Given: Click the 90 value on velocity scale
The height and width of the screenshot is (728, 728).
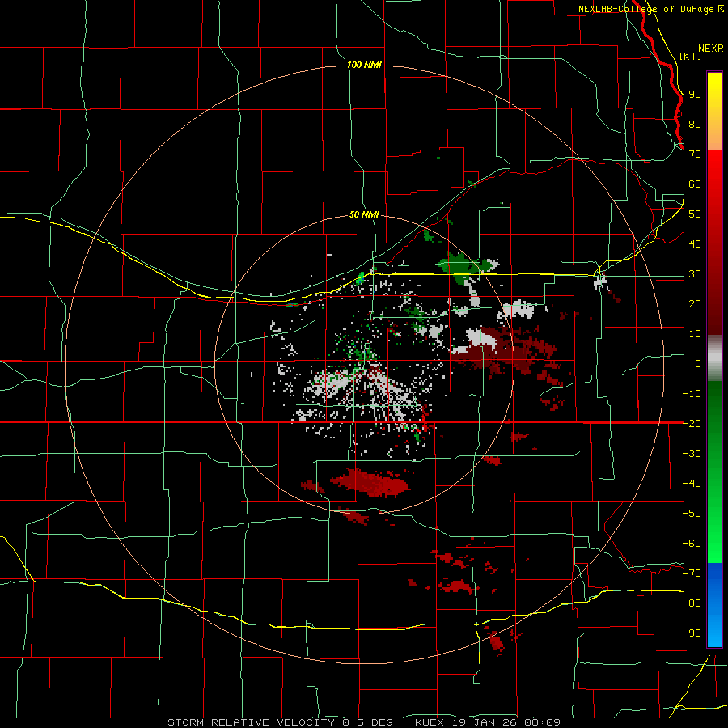Looking at the screenshot, I should (x=695, y=95).
